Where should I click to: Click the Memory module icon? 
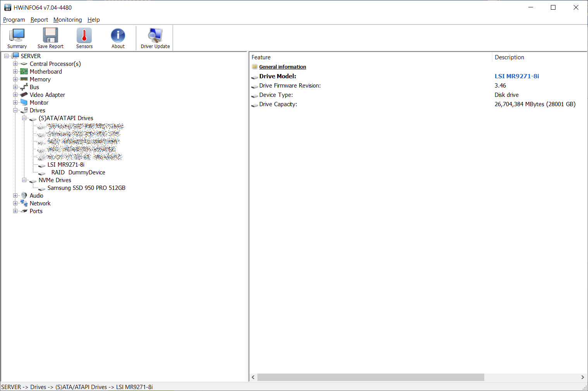click(x=24, y=79)
